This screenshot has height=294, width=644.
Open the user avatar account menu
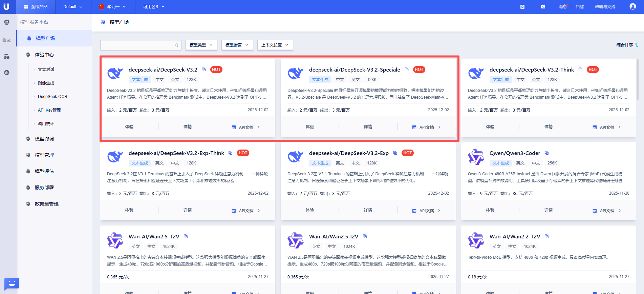click(x=632, y=6)
